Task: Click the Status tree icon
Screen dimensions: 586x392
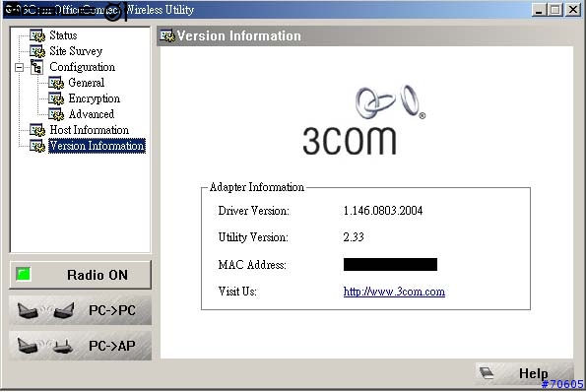Action: [37, 35]
